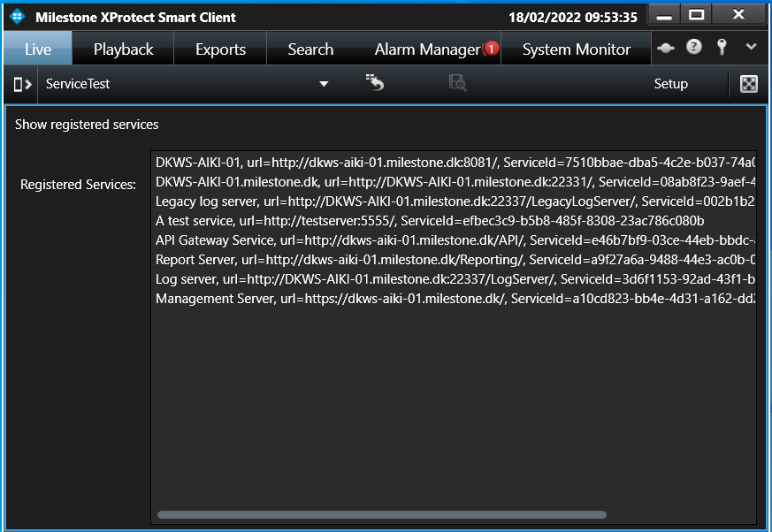Open the System Monitor tab

576,49
